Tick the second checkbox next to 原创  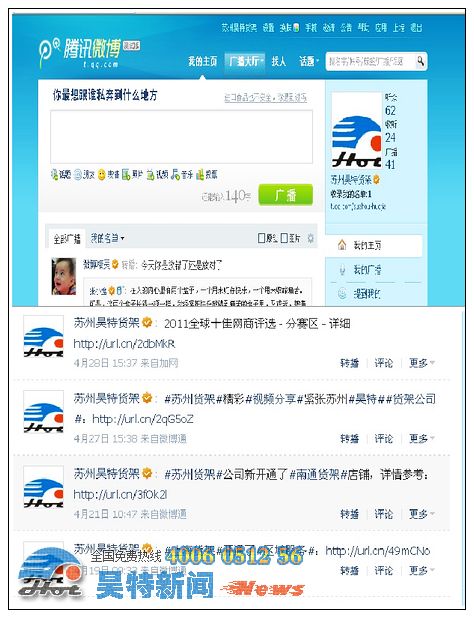pos(284,238)
